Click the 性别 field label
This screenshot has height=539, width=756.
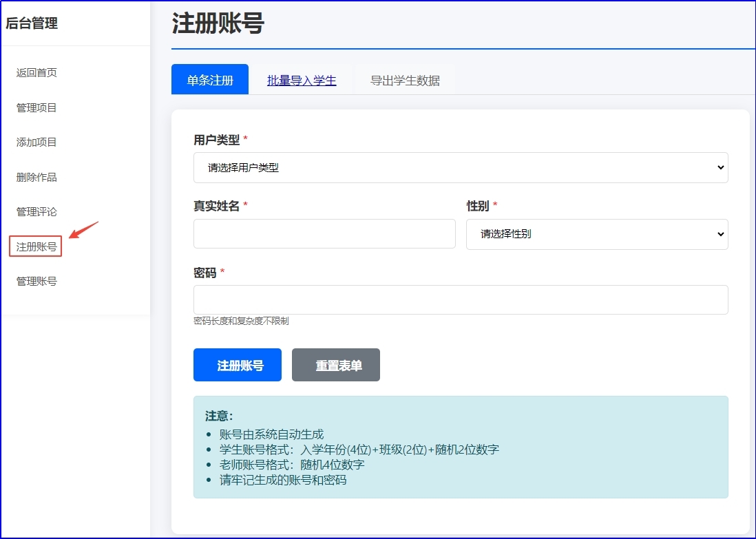(x=478, y=207)
